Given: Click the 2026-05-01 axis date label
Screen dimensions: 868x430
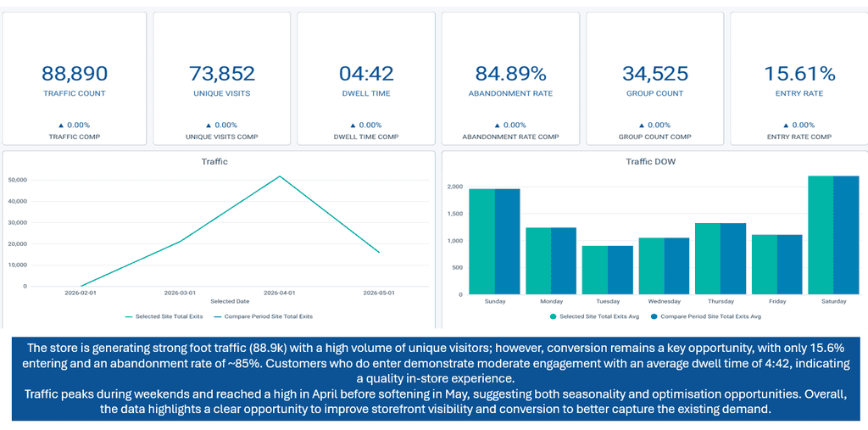Looking at the screenshot, I should pyautogui.click(x=380, y=293).
